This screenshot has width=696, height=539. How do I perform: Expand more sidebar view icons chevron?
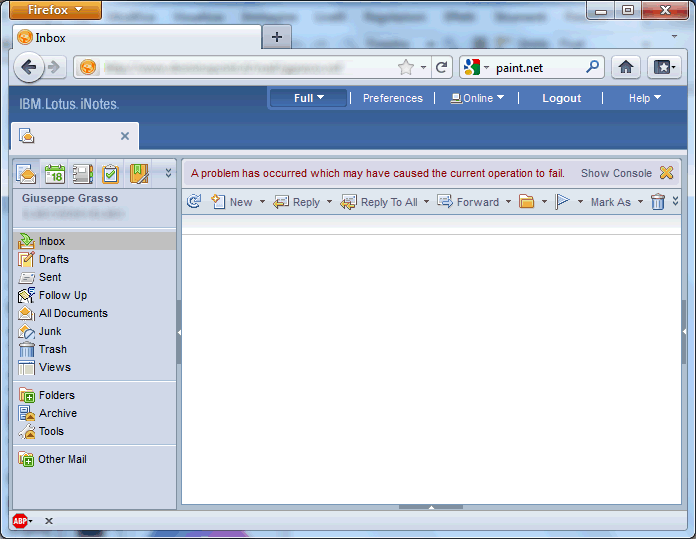168,173
